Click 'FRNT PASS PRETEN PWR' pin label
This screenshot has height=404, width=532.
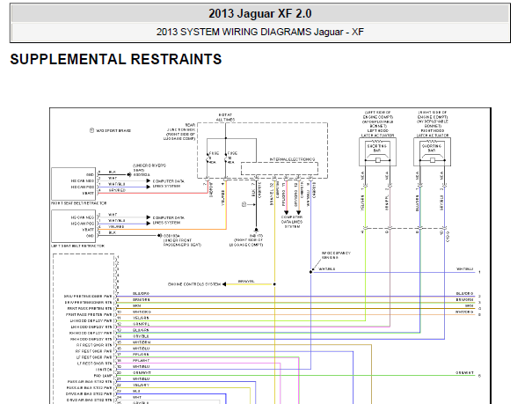tap(89, 315)
